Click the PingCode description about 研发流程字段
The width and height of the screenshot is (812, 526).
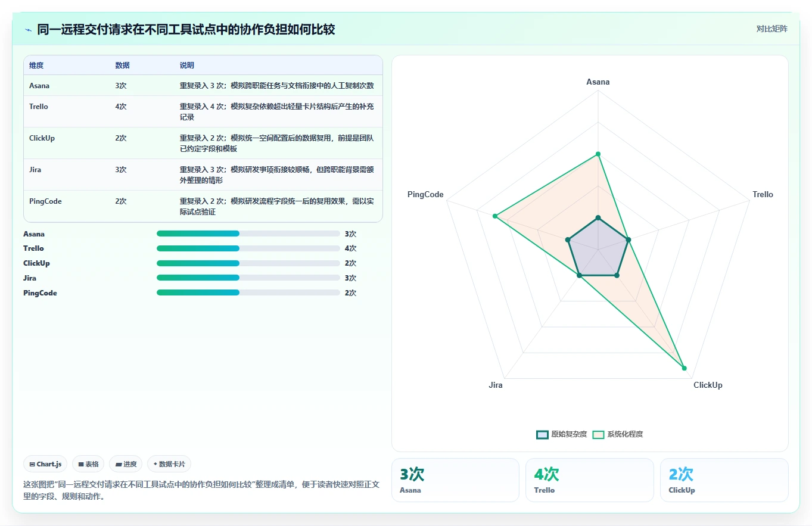point(277,207)
